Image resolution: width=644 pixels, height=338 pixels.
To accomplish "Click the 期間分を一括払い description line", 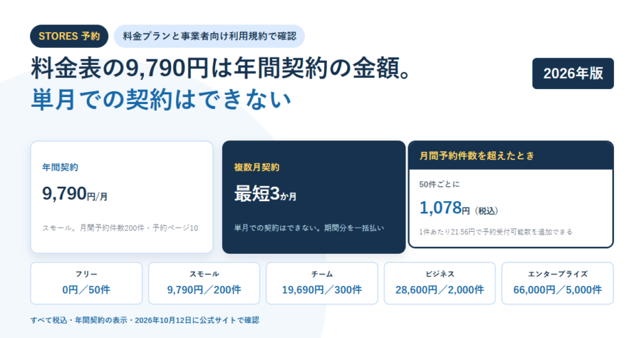I will coord(309,228).
